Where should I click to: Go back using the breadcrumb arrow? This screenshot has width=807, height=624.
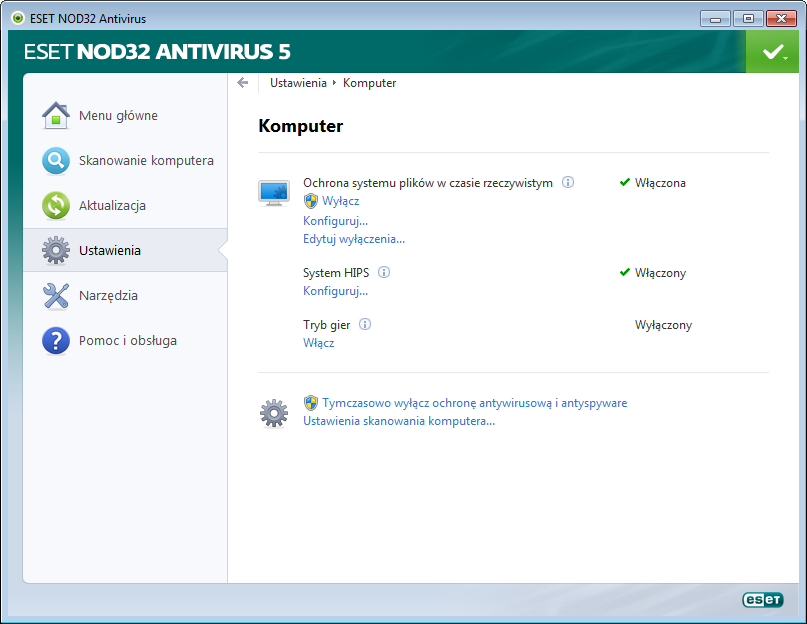pos(243,83)
